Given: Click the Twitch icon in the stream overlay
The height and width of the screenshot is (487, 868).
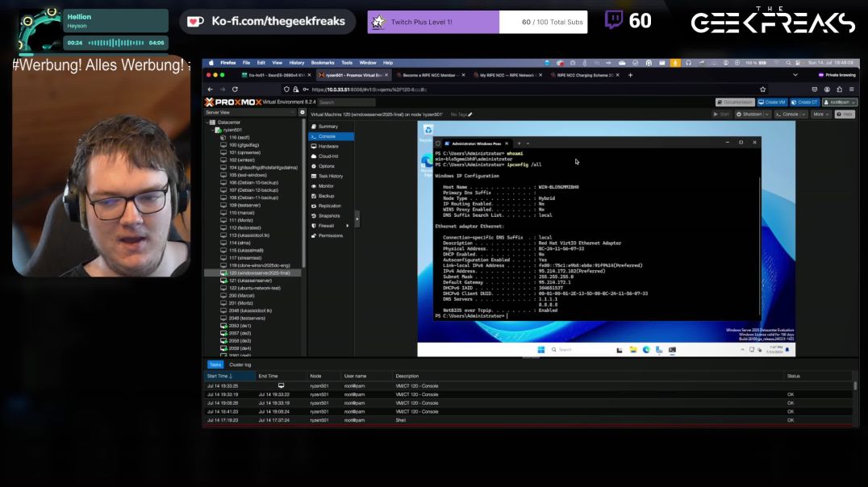Looking at the screenshot, I should tap(613, 20).
